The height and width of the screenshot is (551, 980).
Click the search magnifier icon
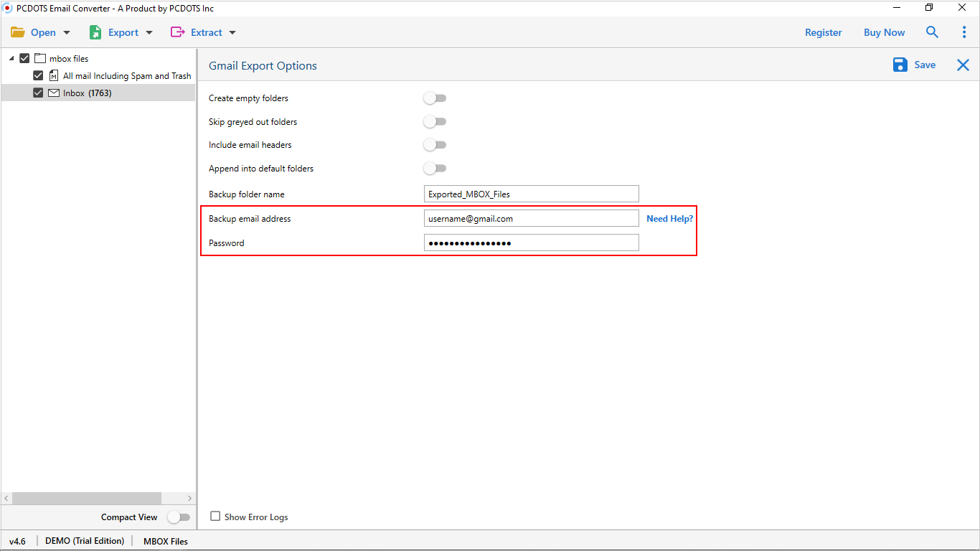click(x=932, y=32)
